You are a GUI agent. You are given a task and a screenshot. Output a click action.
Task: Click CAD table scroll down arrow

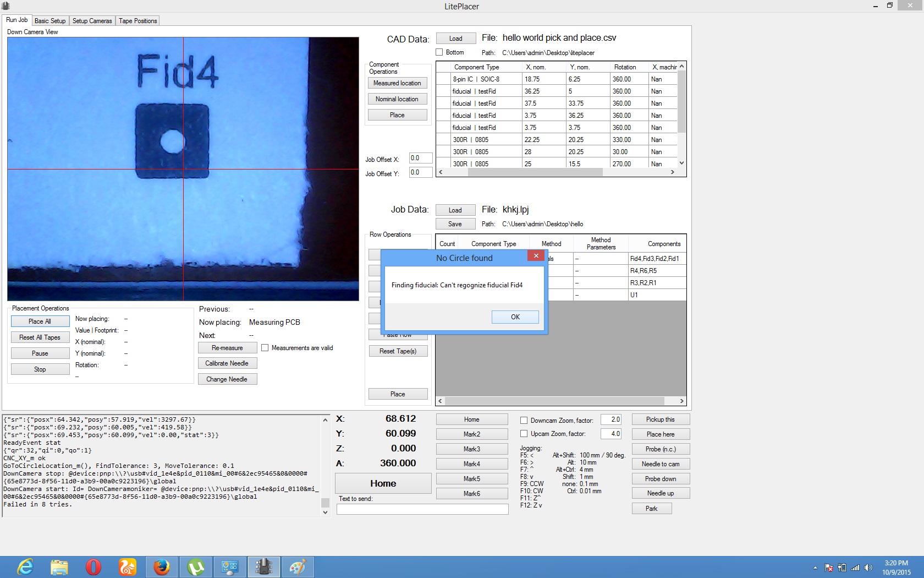[682, 163]
